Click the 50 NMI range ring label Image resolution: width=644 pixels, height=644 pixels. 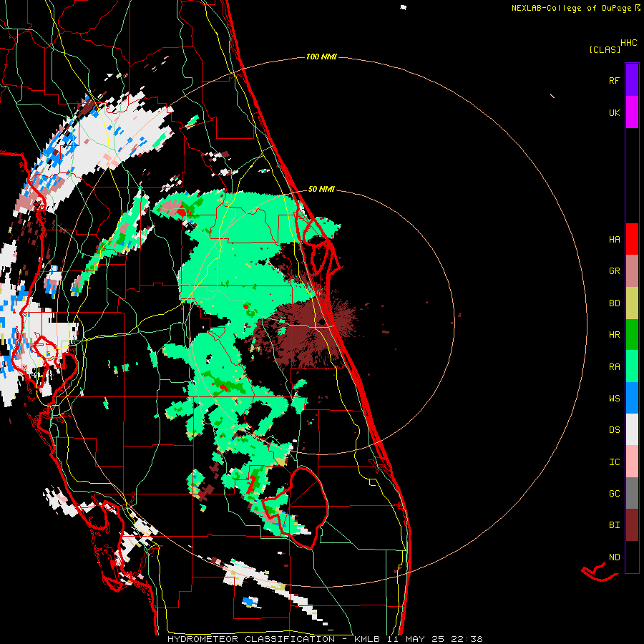(x=321, y=189)
